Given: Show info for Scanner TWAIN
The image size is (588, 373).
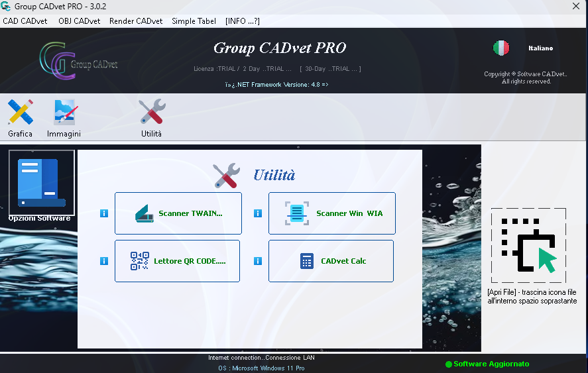Looking at the screenshot, I should coord(104,213).
